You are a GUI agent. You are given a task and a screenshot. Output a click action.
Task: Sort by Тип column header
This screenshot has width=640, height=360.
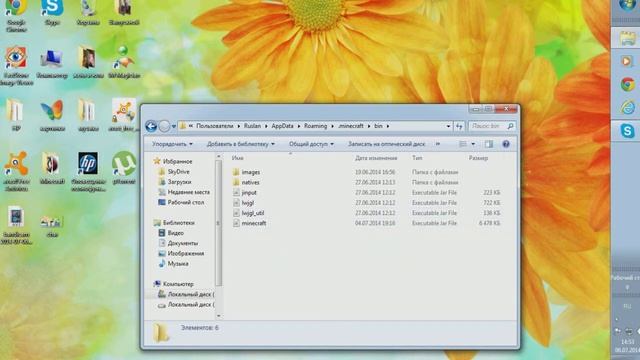point(417,158)
